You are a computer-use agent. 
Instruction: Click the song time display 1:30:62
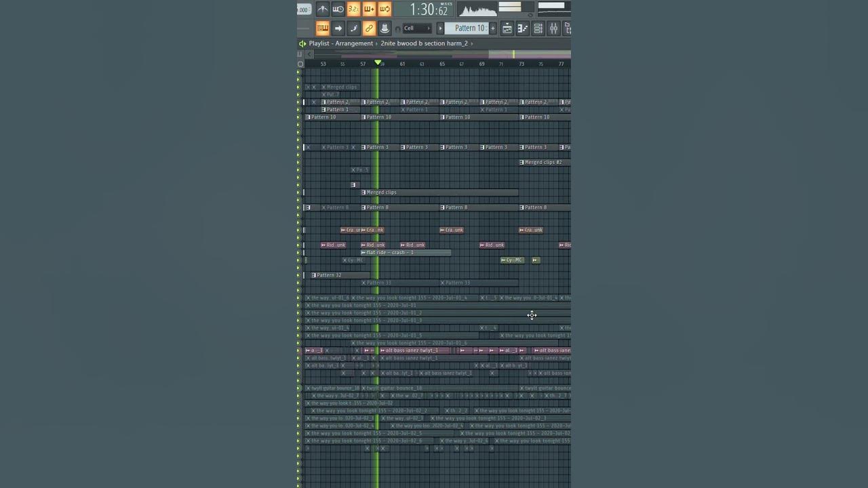click(429, 9)
